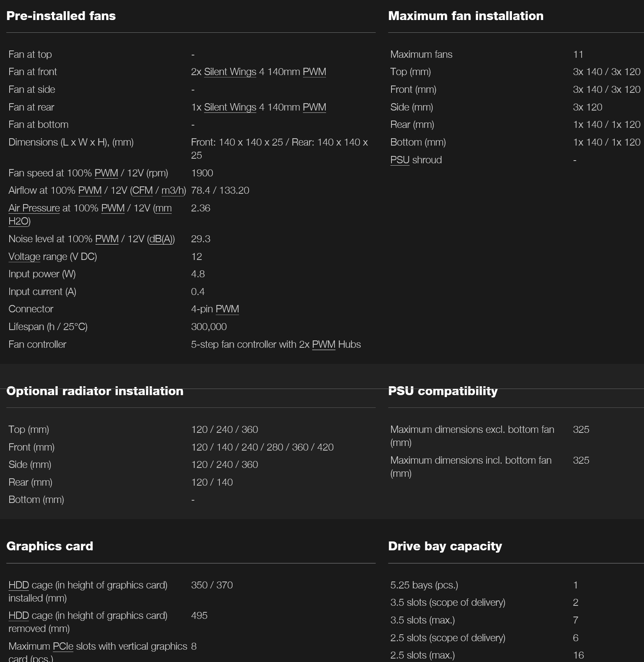The width and height of the screenshot is (644, 662).
Task: Click HDD in the cage installed row
Action: (x=18, y=585)
